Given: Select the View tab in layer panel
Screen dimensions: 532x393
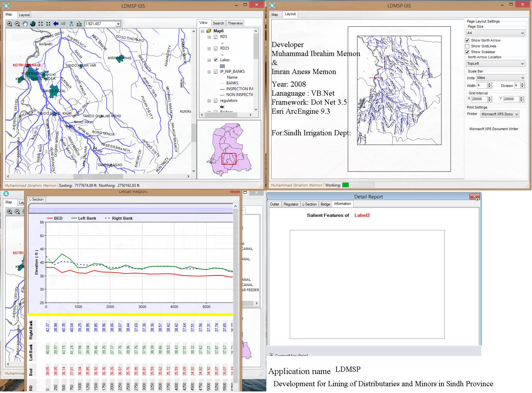Looking at the screenshot, I should click(x=204, y=23).
